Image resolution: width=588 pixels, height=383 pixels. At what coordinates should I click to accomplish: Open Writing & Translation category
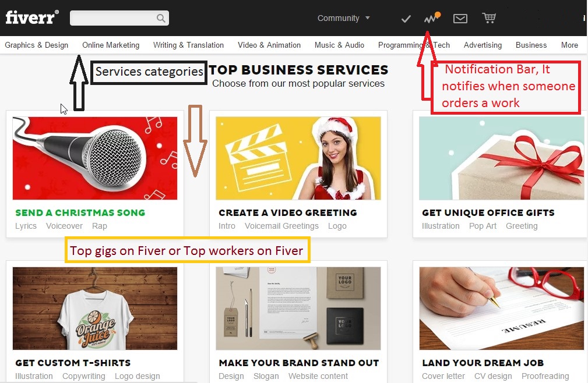pos(188,45)
